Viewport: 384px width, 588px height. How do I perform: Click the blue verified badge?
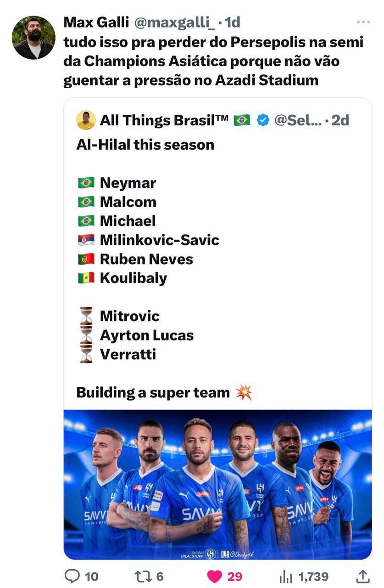pyautogui.click(x=262, y=120)
